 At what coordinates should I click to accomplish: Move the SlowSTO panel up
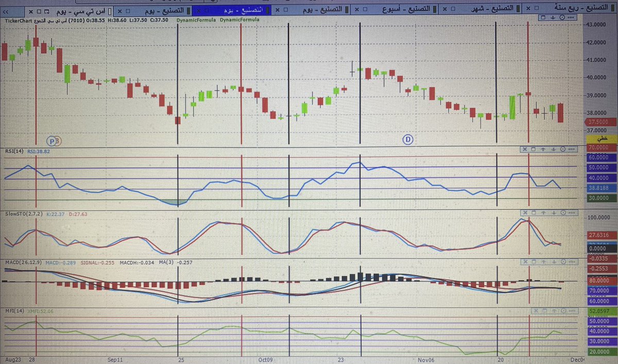(x=543, y=213)
